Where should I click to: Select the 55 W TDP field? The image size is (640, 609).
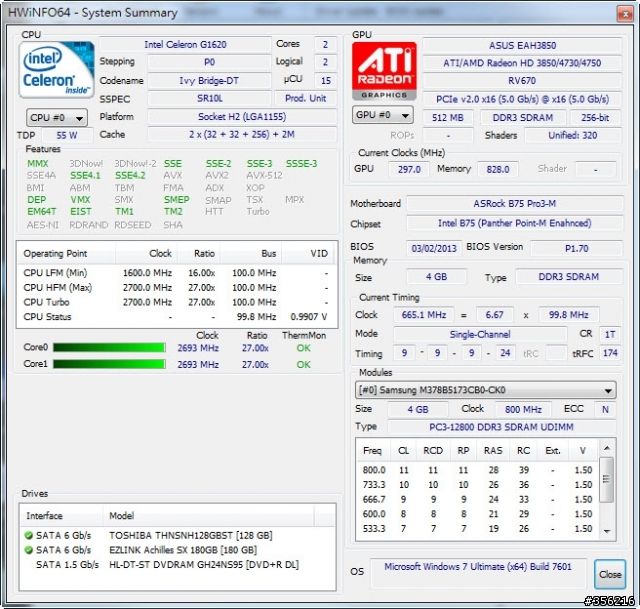(67, 135)
